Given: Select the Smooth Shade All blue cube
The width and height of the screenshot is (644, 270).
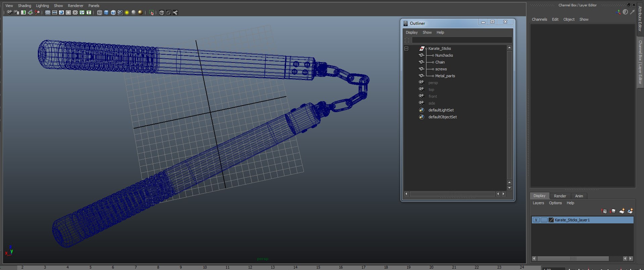Looking at the screenshot, I should (106, 12).
